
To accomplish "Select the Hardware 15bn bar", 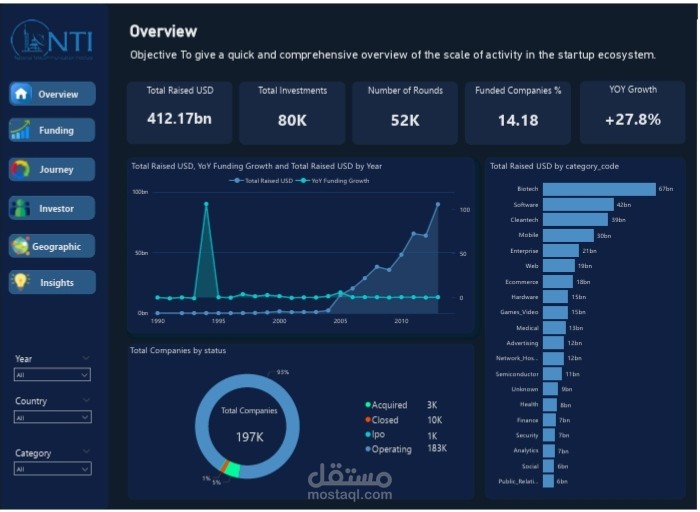I will [x=555, y=297].
